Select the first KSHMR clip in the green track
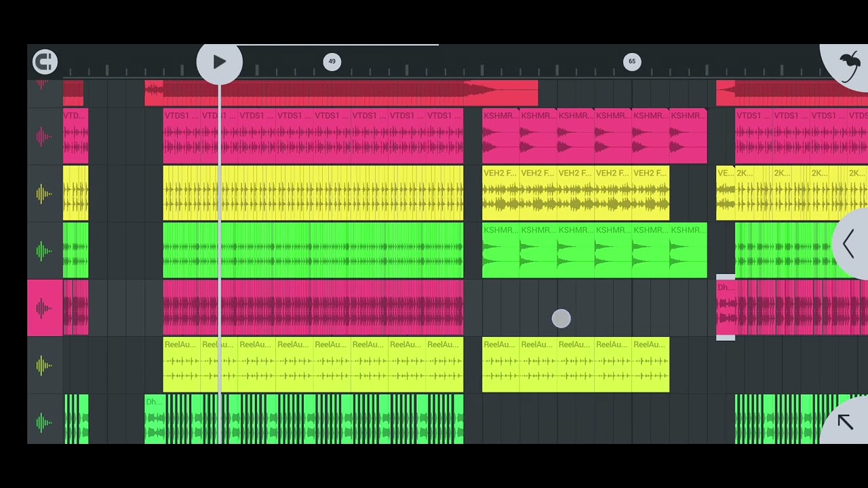Viewport: 868px width, 488px height. pos(500,251)
